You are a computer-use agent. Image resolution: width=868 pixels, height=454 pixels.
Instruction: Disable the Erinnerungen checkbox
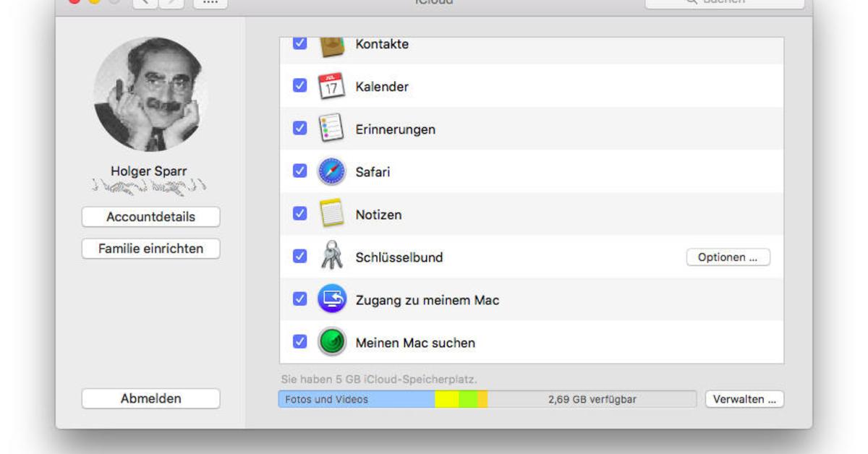299,129
